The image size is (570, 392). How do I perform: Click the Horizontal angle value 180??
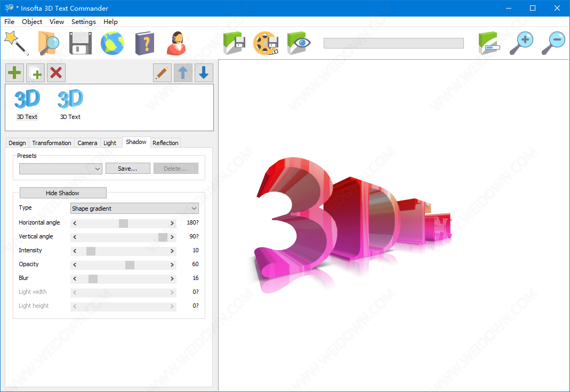(192, 222)
